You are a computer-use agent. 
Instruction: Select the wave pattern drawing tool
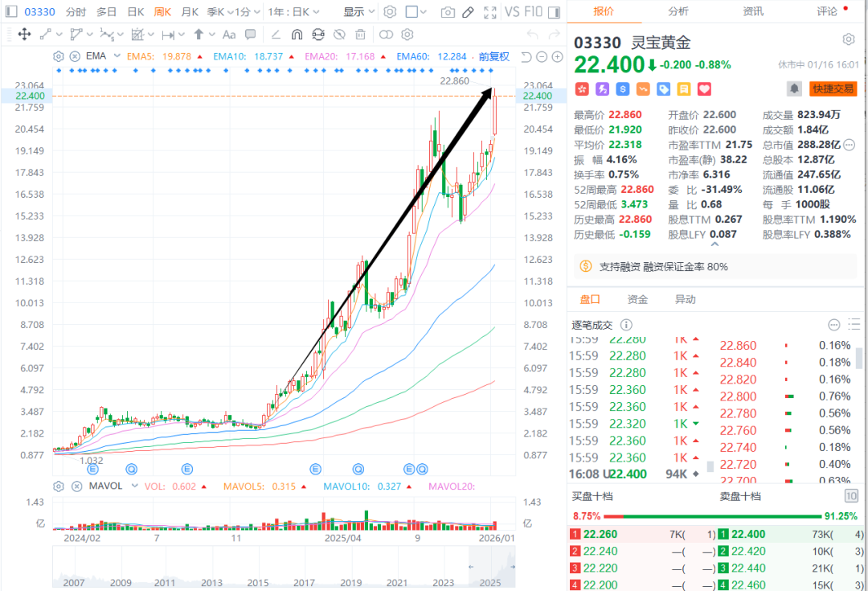pos(107,35)
